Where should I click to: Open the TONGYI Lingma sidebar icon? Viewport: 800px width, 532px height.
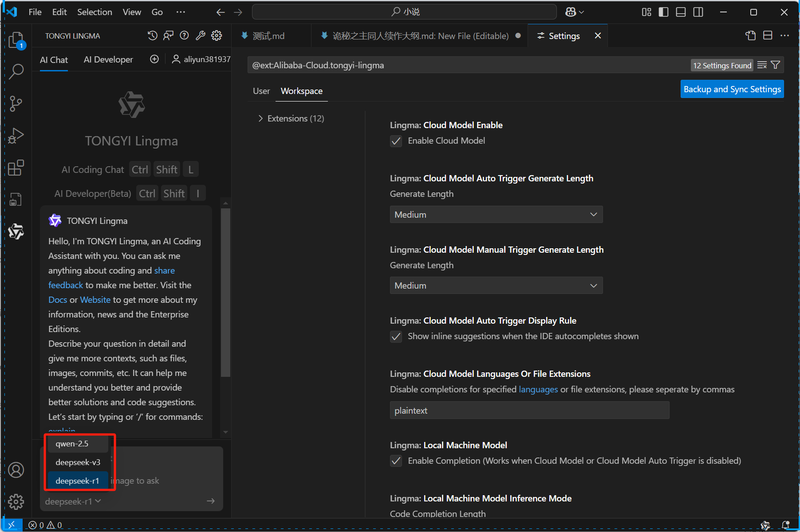pyautogui.click(x=16, y=231)
